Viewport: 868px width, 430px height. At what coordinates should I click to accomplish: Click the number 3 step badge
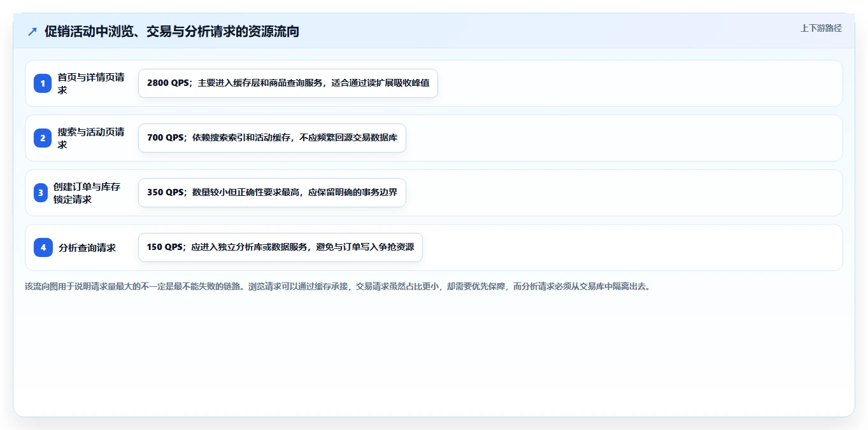(x=41, y=193)
